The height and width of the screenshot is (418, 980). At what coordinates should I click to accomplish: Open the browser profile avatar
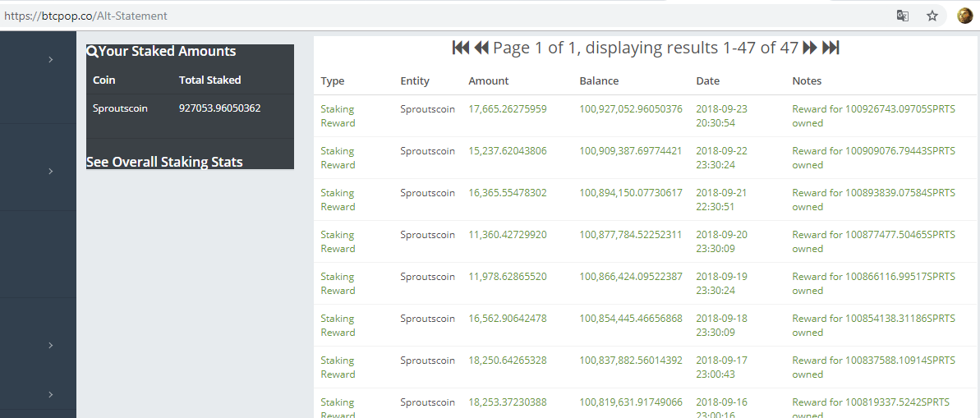965,16
